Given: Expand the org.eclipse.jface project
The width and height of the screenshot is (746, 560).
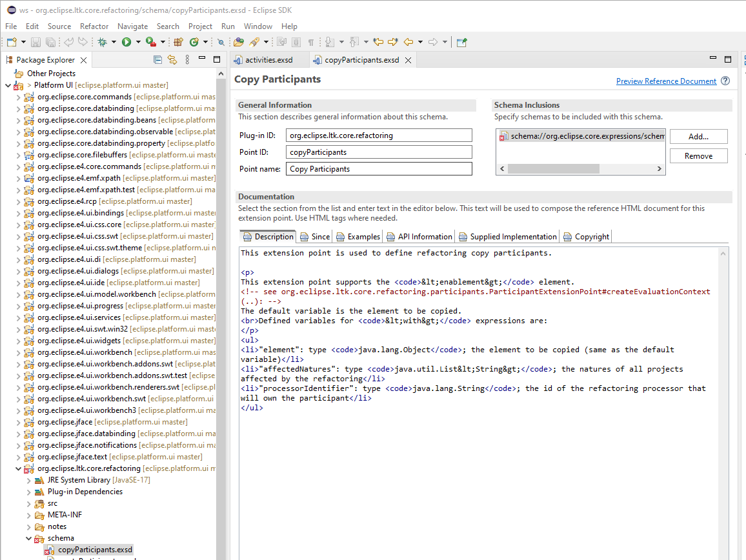Looking at the screenshot, I should click(19, 423).
